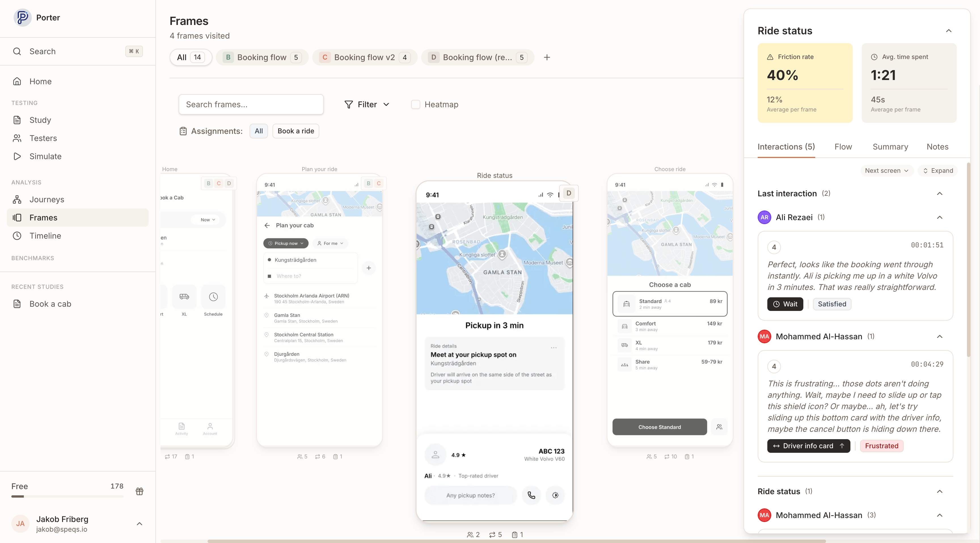Open the Filter dropdown

coord(367,104)
